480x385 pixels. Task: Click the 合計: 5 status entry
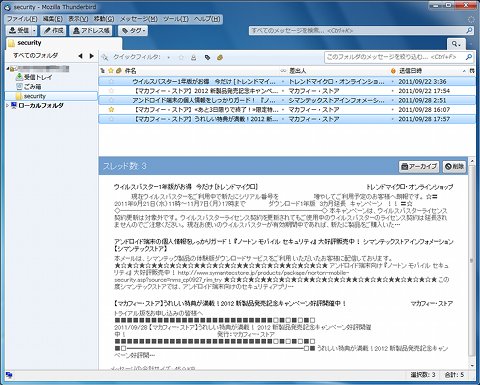(x=454, y=375)
